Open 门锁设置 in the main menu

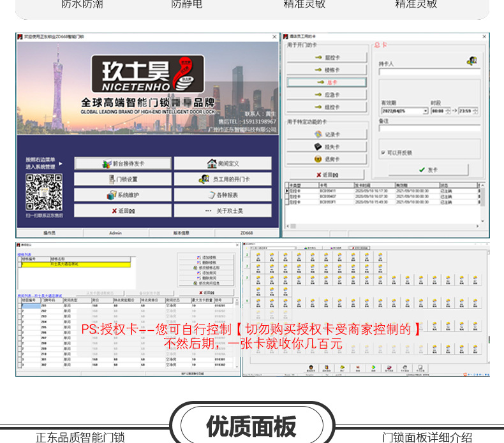(x=122, y=179)
